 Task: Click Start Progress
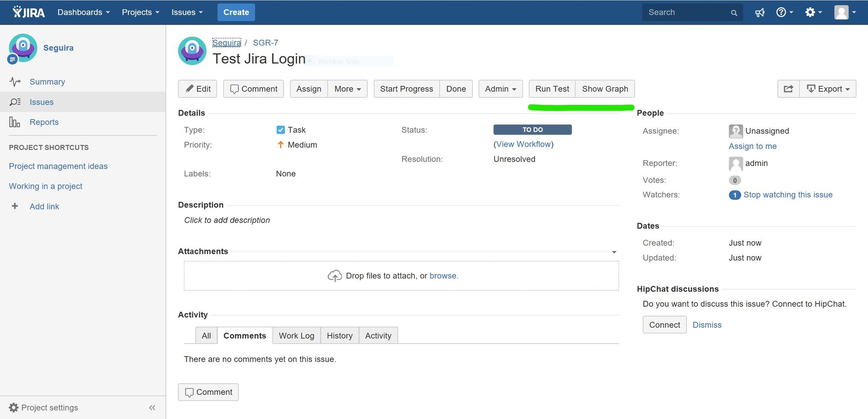(407, 89)
